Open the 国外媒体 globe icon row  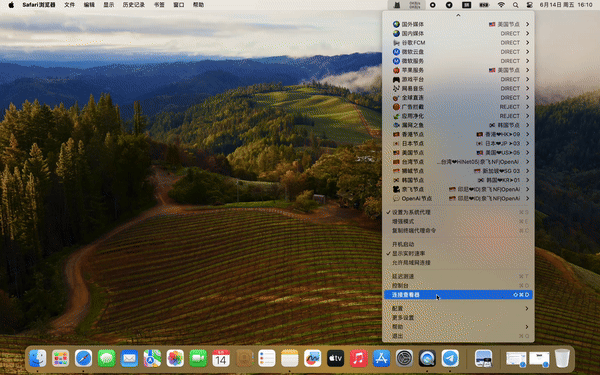pyautogui.click(x=458, y=24)
